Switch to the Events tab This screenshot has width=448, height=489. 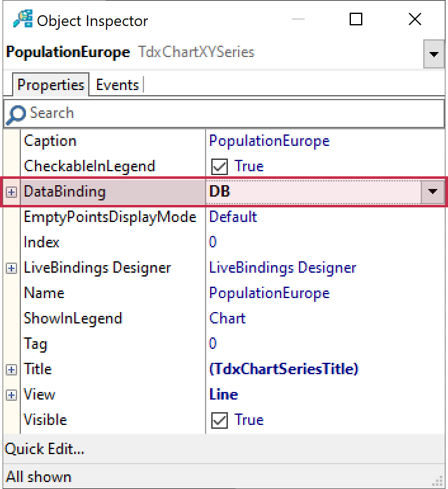pos(117,85)
